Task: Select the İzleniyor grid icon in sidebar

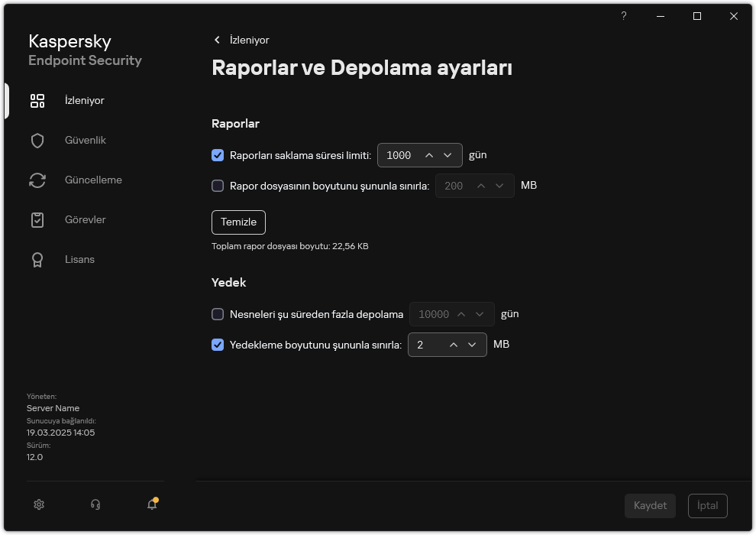Action: click(x=37, y=100)
